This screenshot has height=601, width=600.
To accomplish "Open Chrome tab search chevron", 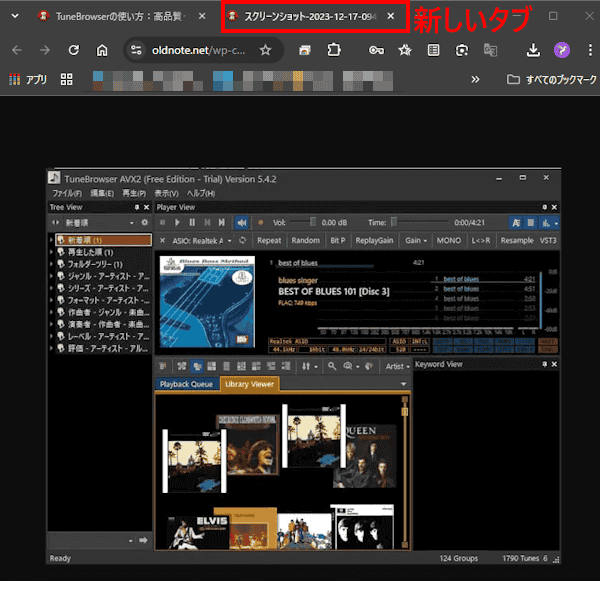I will (15, 16).
